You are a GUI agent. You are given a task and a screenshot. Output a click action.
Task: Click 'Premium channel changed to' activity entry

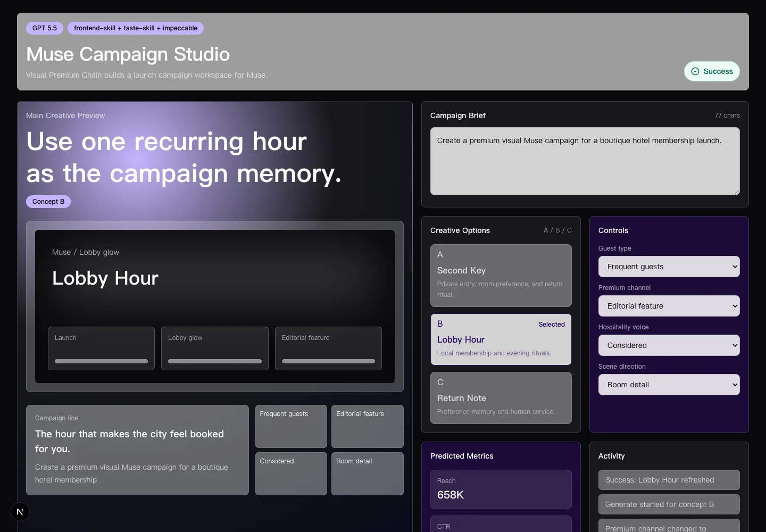click(669, 526)
